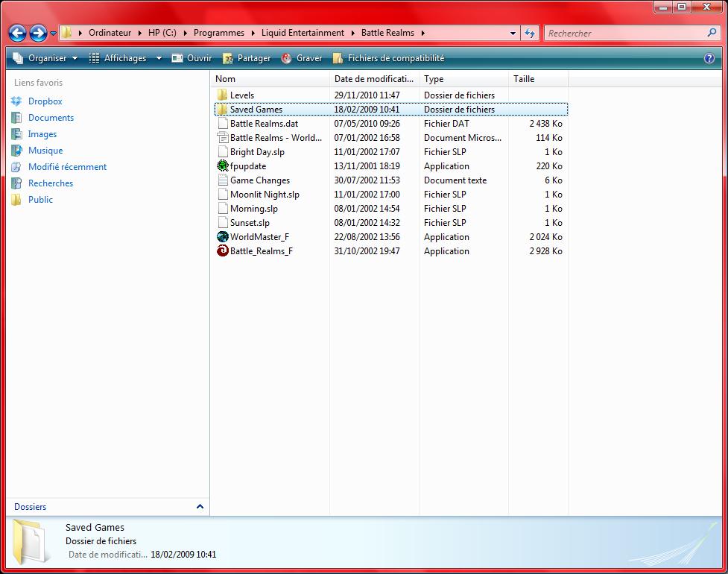This screenshot has height=574, width=728.
Task: Expand the arrow after HP (C:) breadcrumb
Action: (x=186, y=33)
